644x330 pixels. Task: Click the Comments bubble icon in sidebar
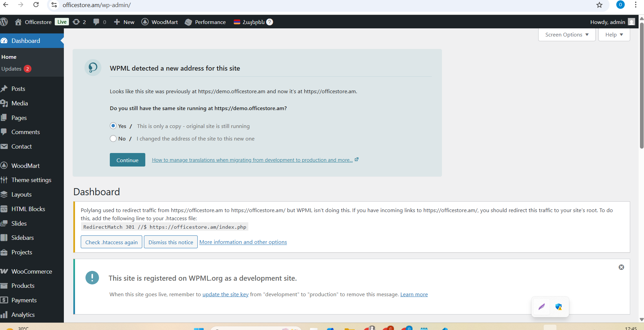[x=4, y=132]
